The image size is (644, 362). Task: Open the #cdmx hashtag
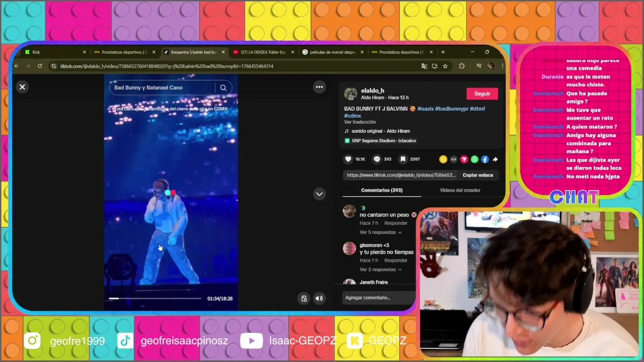[x=352, y=116]
